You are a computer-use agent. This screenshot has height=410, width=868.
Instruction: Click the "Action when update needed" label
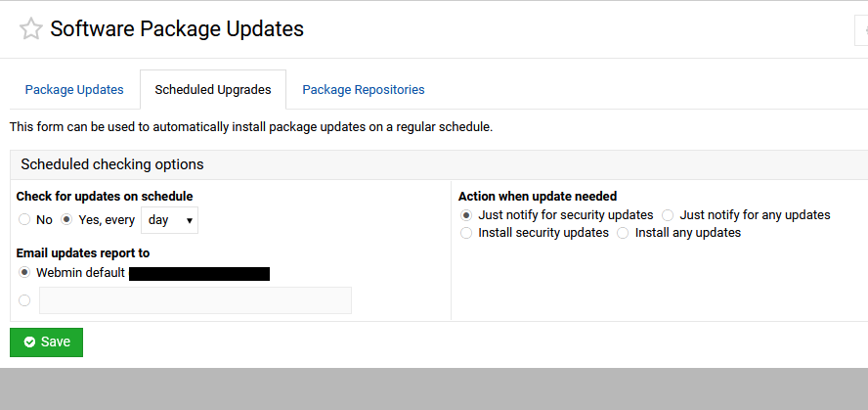[x=538, y=197]
